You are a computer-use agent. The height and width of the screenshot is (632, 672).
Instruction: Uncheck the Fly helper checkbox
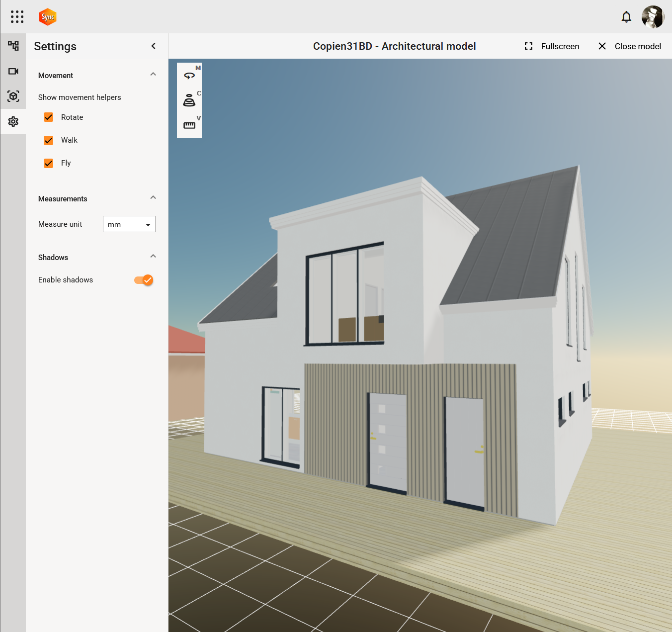(x=49, y=163)
